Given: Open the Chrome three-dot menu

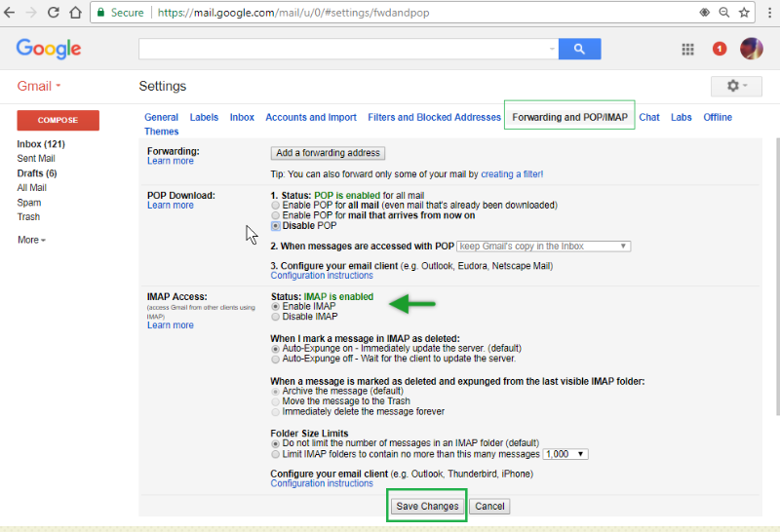Looking at the screenshot, I should (x=767, y=13).
